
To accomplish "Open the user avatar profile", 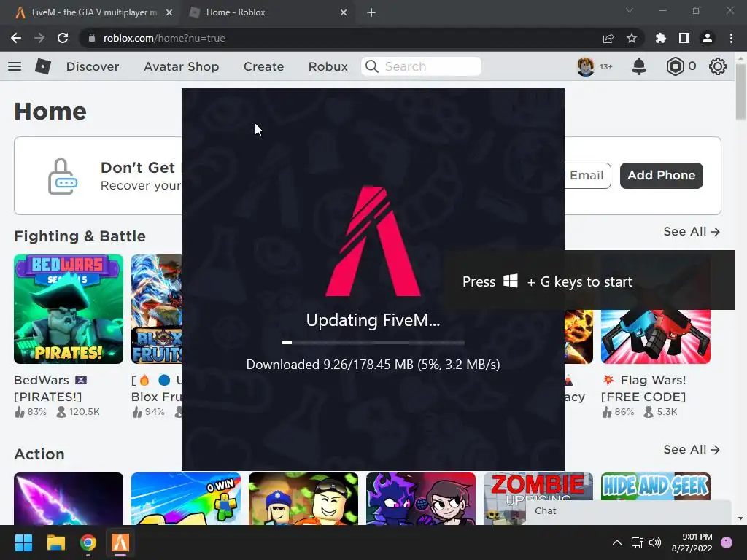I will (x=586, y=66).
